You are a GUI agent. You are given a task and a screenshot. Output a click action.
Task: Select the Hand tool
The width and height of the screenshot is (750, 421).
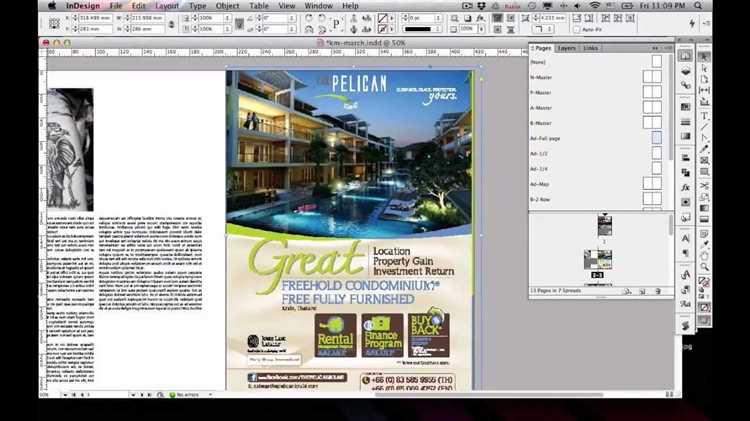pyautogui.click(x=704, y=256)
